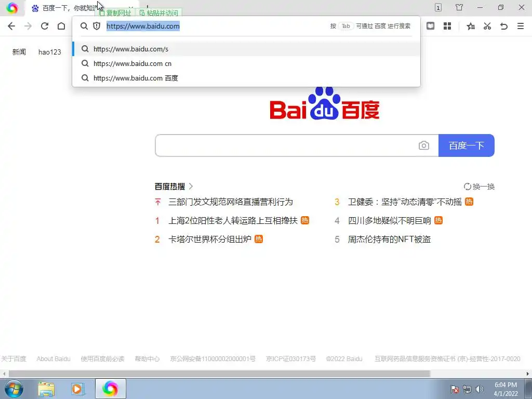Go forward with the forward arrow
This screenshot has height=399, width=532.
point(28,26)
